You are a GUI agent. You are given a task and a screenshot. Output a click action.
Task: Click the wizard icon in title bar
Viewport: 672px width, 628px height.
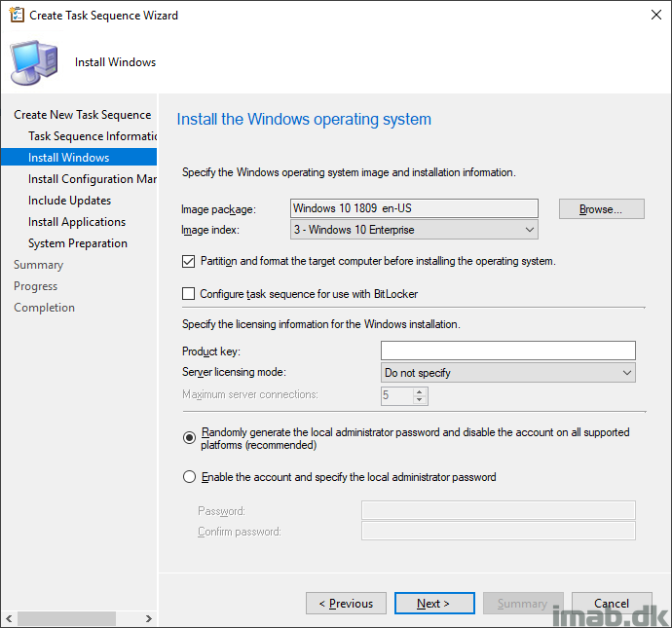(x=17, y=15)
